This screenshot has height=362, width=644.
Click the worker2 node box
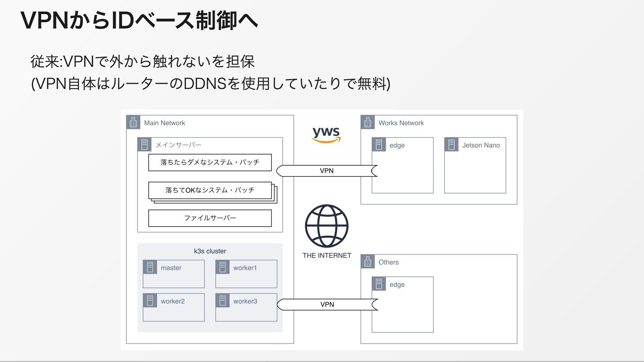point(174,307)
